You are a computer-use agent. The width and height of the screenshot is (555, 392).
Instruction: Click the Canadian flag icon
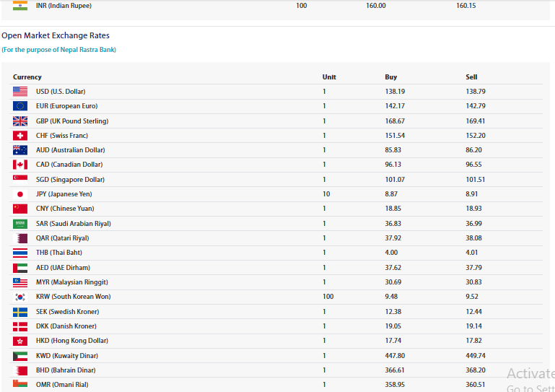pos(20,165)
